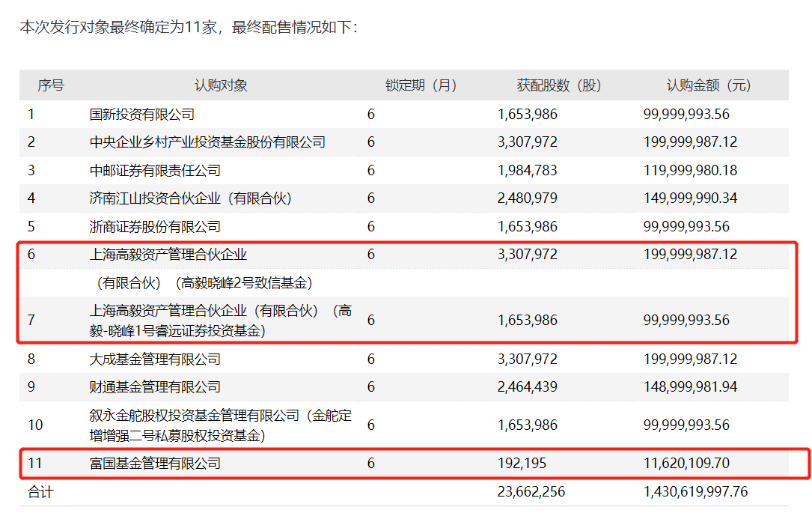This screenshot has width=812, height=522.
Task: Click 上海高毅资产管理合伙企业 in row 6
Action: pos(168,255)
